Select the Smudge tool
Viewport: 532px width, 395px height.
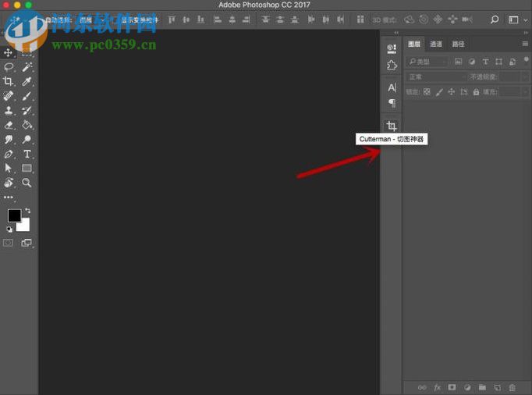(9, 140)
